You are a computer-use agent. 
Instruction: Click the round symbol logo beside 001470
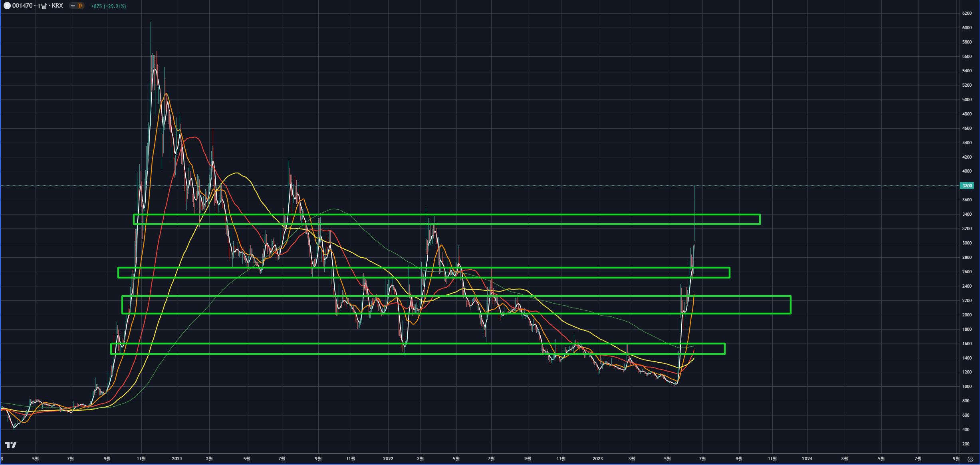click(7, 6)
